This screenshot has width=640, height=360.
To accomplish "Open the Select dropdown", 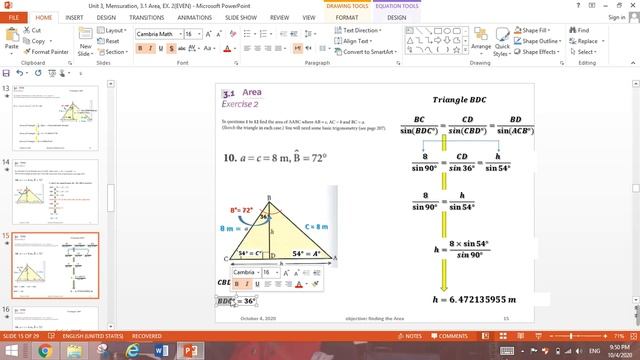I will (583, 52).
